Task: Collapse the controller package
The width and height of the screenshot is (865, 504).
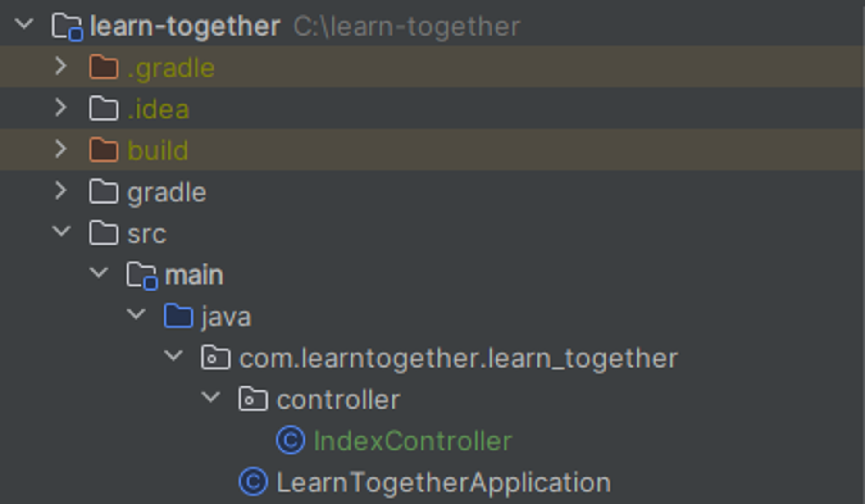Action: (211, 397)
